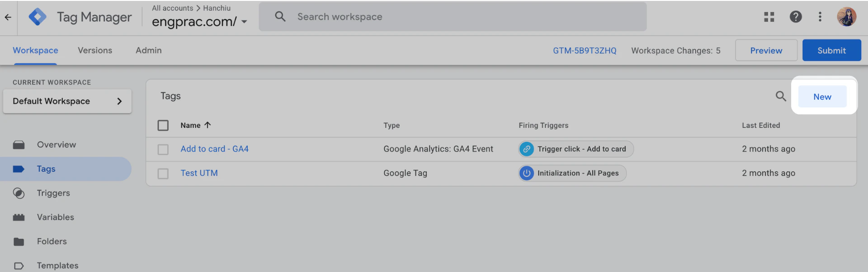Screen dimensions: 868x272
Task: Open the help question mark icon
Action: pos(796,17)
